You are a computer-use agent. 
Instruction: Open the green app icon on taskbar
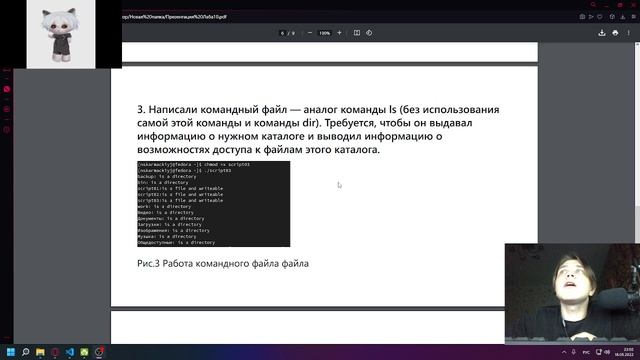(x=84, y=352)
